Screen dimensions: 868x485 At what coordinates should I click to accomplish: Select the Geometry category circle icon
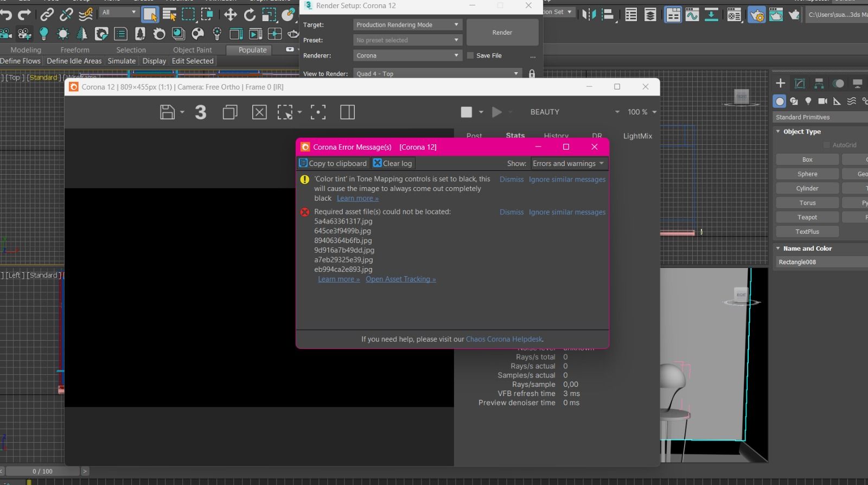(x=780, y=101)
